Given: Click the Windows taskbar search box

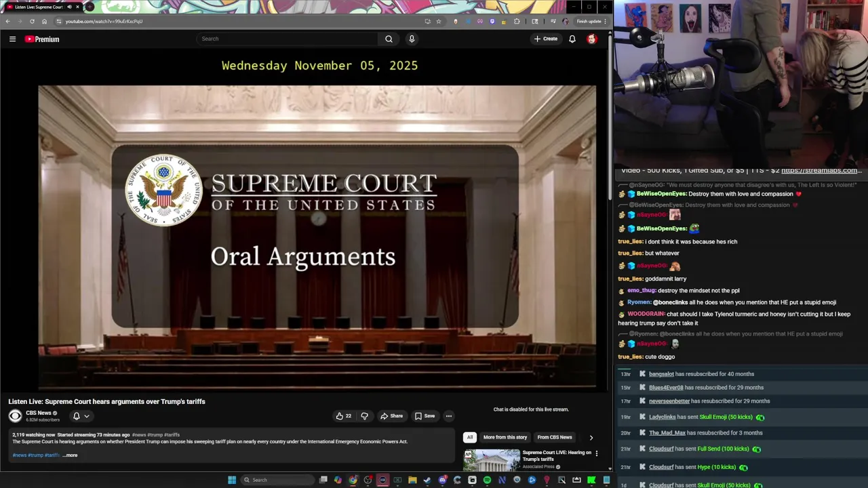Looking at the screenshot, I should coord(278,480).
